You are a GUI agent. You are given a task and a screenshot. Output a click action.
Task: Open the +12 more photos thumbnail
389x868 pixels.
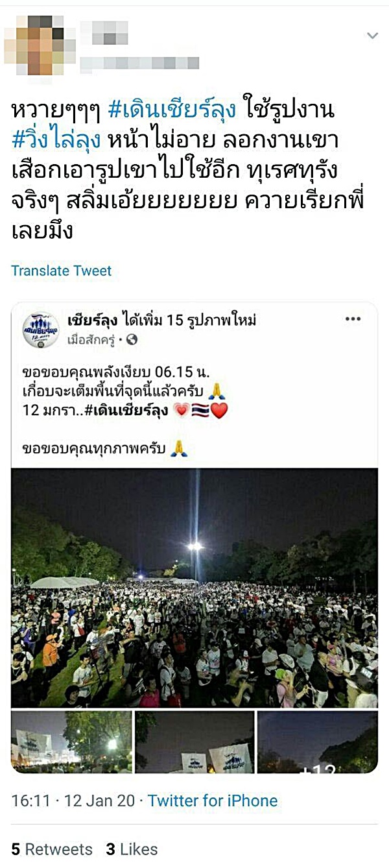pyautogui.click(x=318, y=742)
